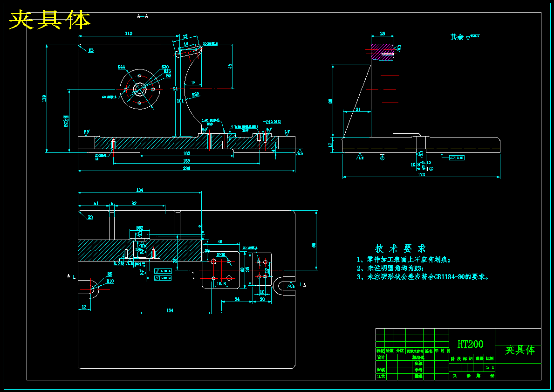Viewport: 554px width, 392px height.
Task: Click requirement line 1 about 零件加工表面
Action: [404, 260]
